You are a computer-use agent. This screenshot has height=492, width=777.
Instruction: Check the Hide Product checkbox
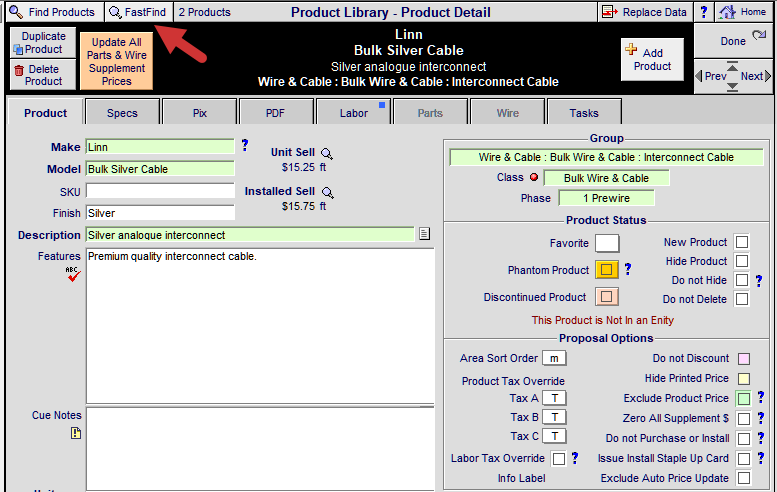pos(742,261)
